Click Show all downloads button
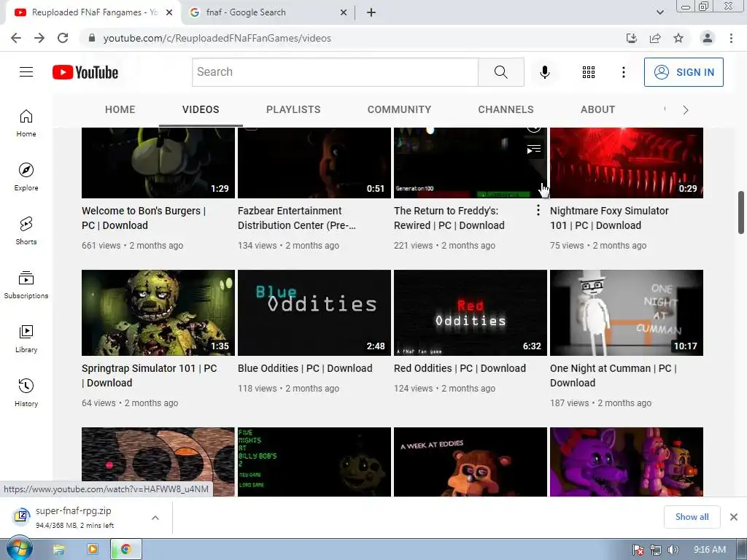Screen dimensions: 747x560 692,517
